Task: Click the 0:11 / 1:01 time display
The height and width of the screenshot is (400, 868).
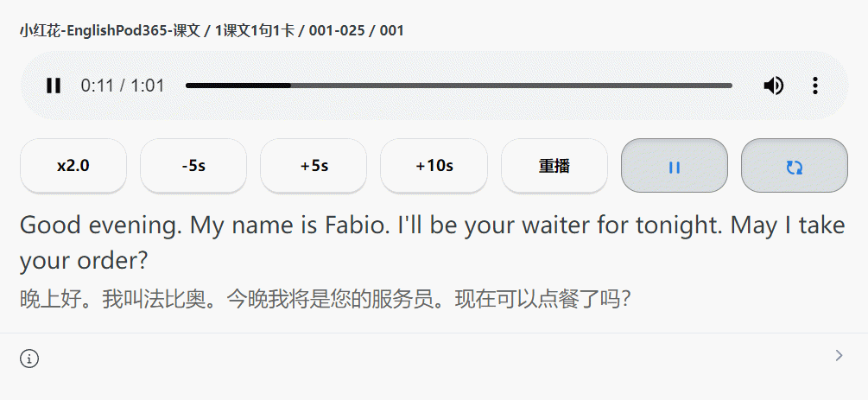Action: click(123, 86)
